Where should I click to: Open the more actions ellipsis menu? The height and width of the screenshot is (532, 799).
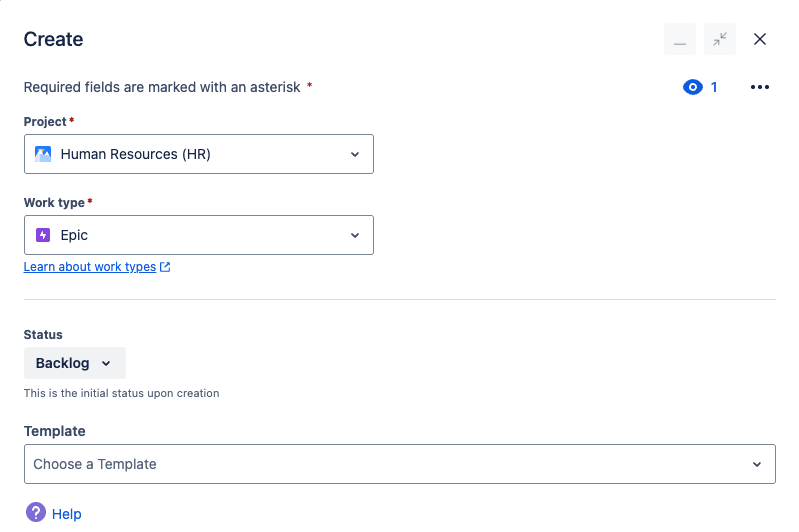click(x=760, y=87)
